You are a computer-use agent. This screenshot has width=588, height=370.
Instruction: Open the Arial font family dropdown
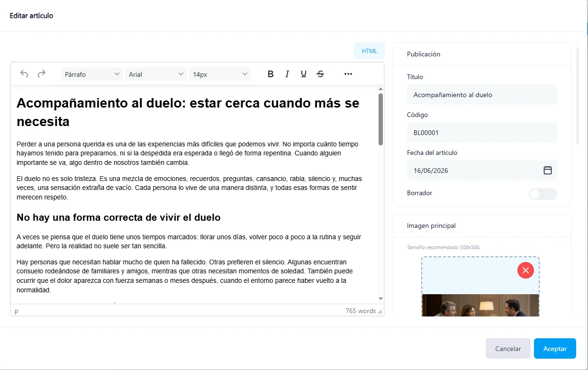pyautogui.click(x=156, y=74)
